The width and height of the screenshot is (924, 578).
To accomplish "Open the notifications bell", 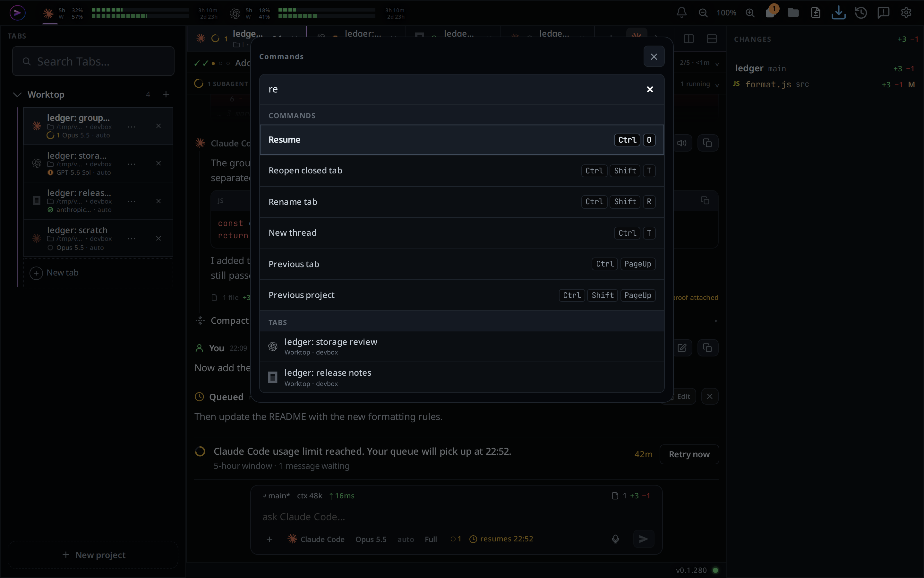I will [681, 13].
